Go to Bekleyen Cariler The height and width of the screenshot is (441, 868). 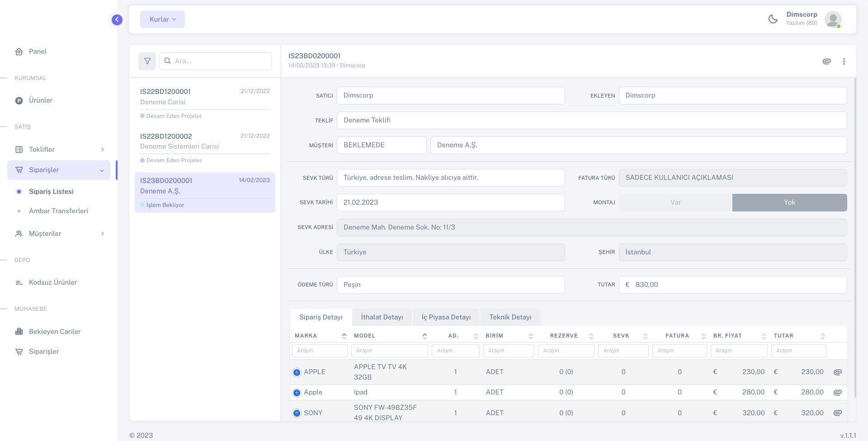(x=54, y=332)
